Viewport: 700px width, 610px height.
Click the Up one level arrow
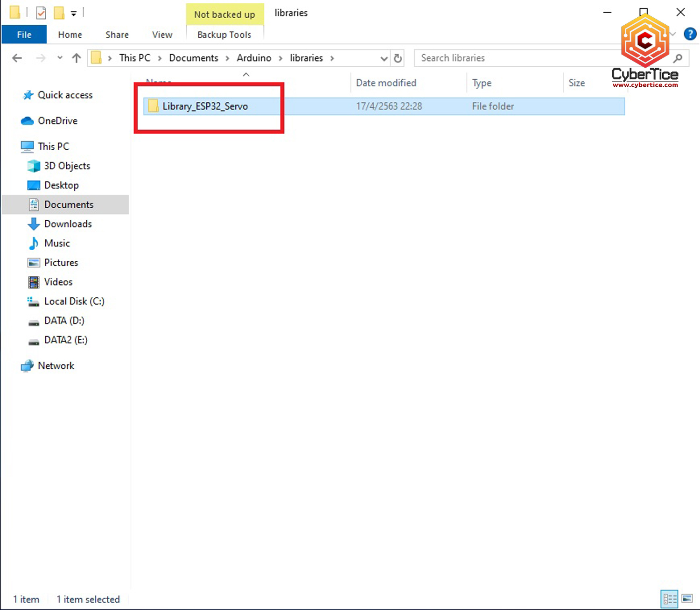coord(77,58)
